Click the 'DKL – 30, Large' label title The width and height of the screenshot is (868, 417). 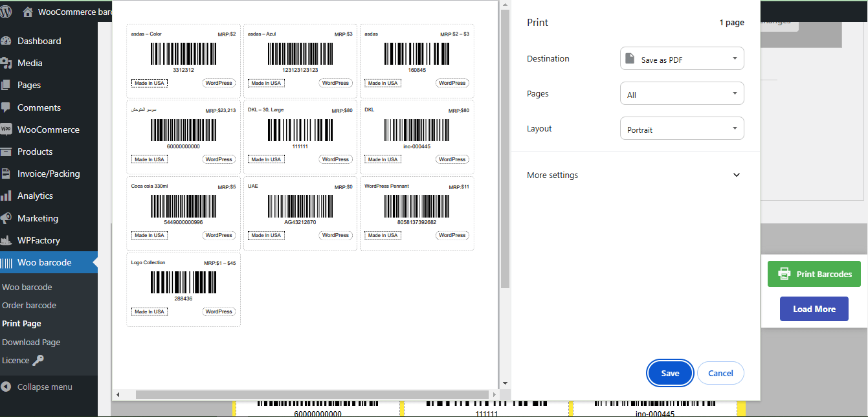pos(265,110)
